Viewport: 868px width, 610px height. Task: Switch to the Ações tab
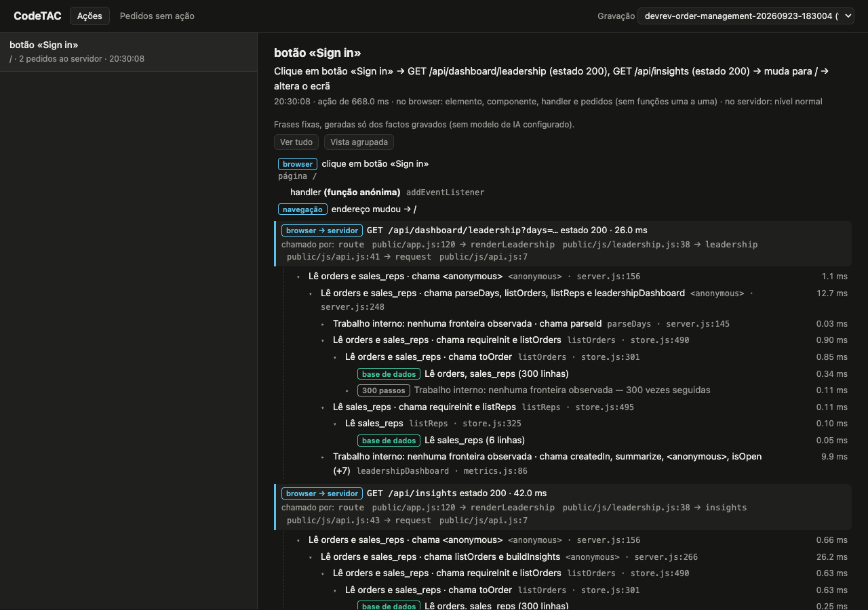[x=90, y=16]
